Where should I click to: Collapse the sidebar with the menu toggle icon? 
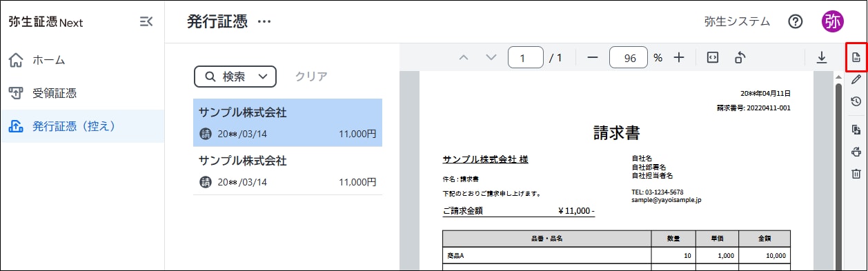[x=146, y=22]
